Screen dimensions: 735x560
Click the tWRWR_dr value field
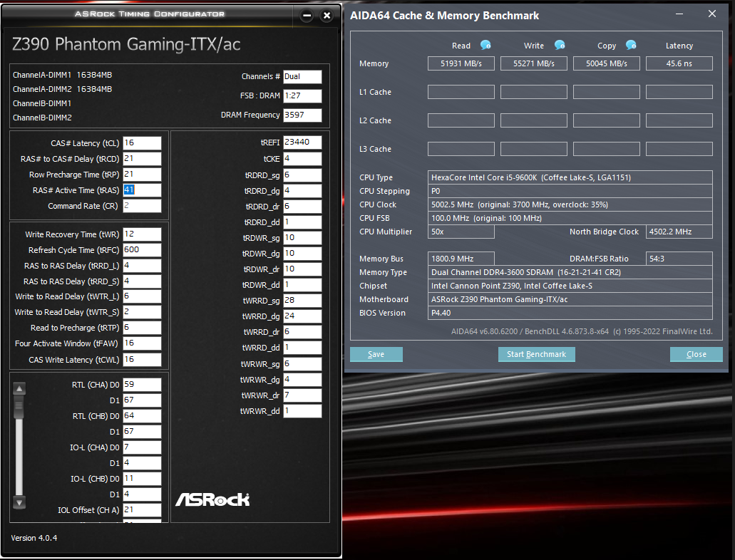[302, 395]
